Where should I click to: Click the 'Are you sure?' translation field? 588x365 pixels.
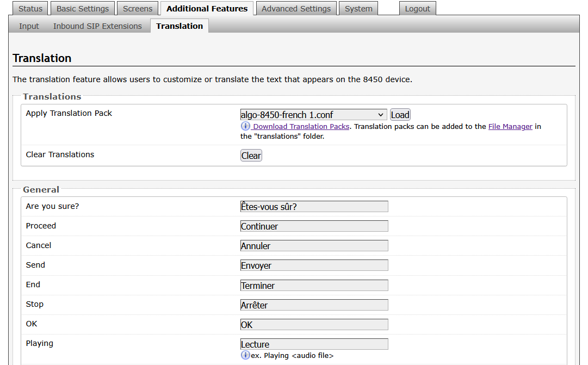[x=314, y=207]
